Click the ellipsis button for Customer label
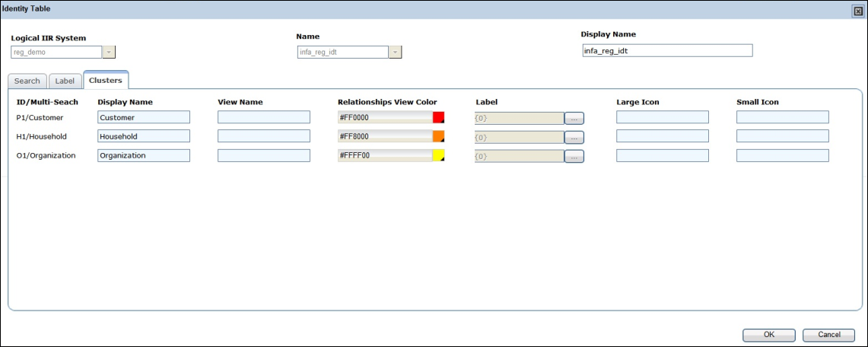The image size is (868, 347). point(574,118)
